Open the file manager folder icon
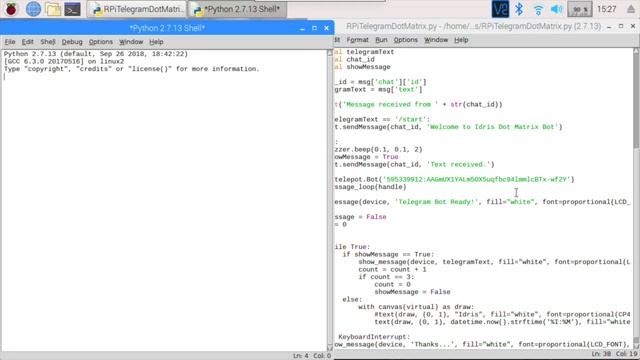This screenshot has width=640, height=360. point(53,9)
